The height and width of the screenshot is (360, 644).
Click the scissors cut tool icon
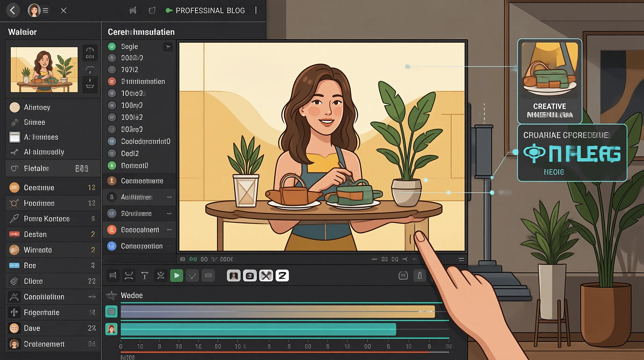[x=161, y=276]
